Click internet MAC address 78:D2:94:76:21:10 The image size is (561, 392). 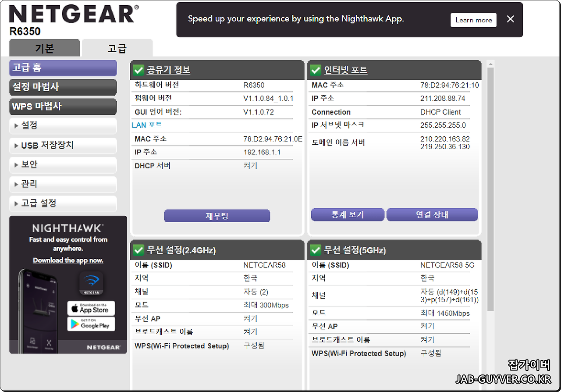[450, 85]
